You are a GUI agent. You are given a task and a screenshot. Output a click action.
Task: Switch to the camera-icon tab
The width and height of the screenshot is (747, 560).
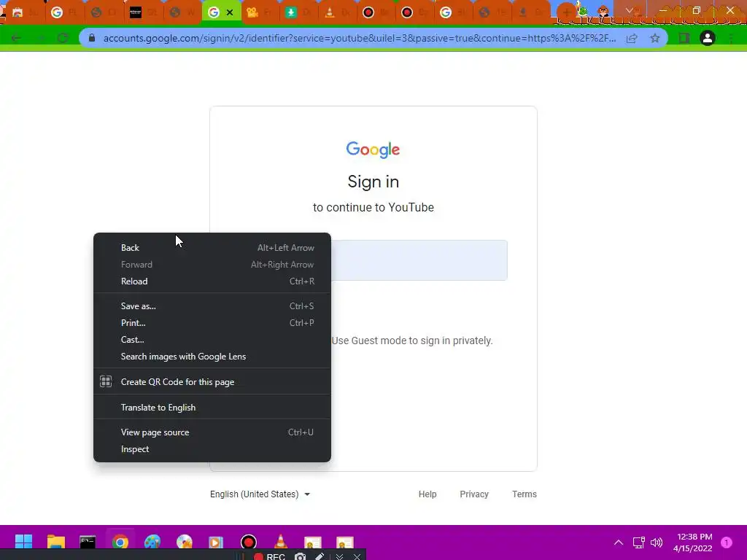tap(260, 12)
